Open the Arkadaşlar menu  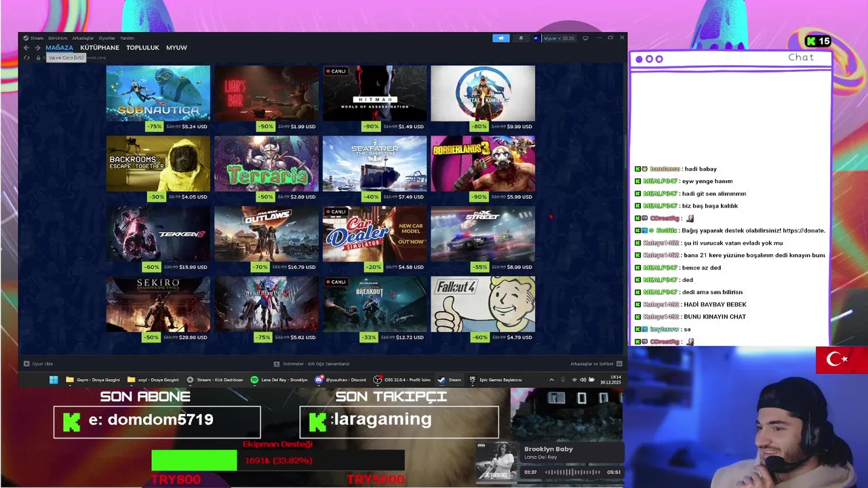click(x=83, y=38)
